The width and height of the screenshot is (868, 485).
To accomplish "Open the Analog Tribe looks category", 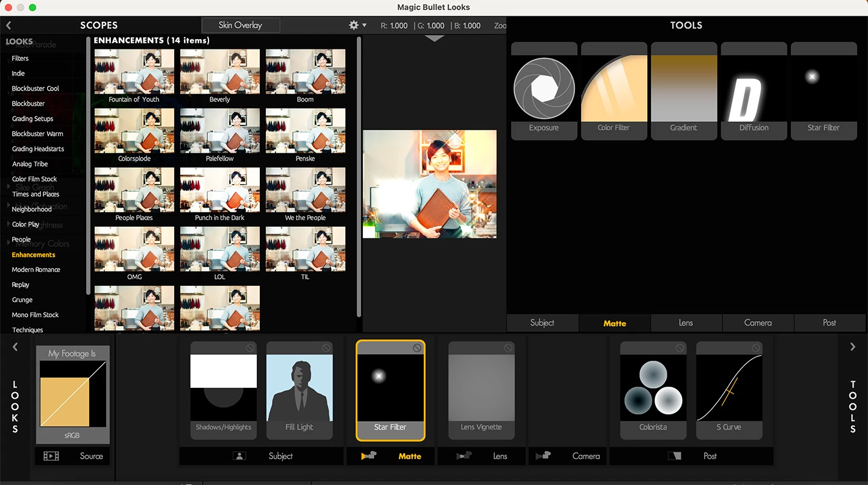I will tap(30, 164).
